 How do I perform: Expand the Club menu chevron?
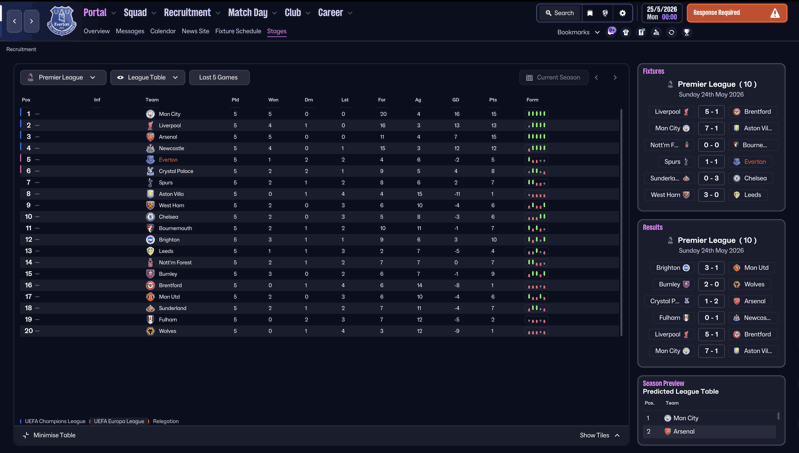pyautogui.click(x=308, y=13)
